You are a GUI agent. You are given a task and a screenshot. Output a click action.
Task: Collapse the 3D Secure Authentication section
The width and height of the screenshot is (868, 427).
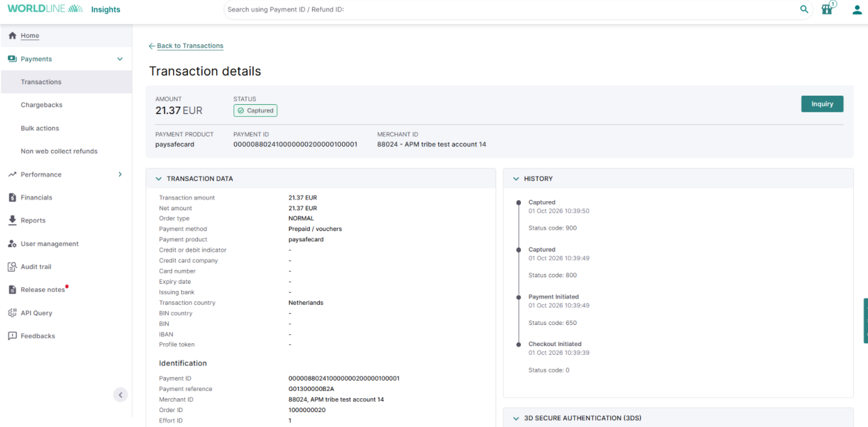point(516,418)
